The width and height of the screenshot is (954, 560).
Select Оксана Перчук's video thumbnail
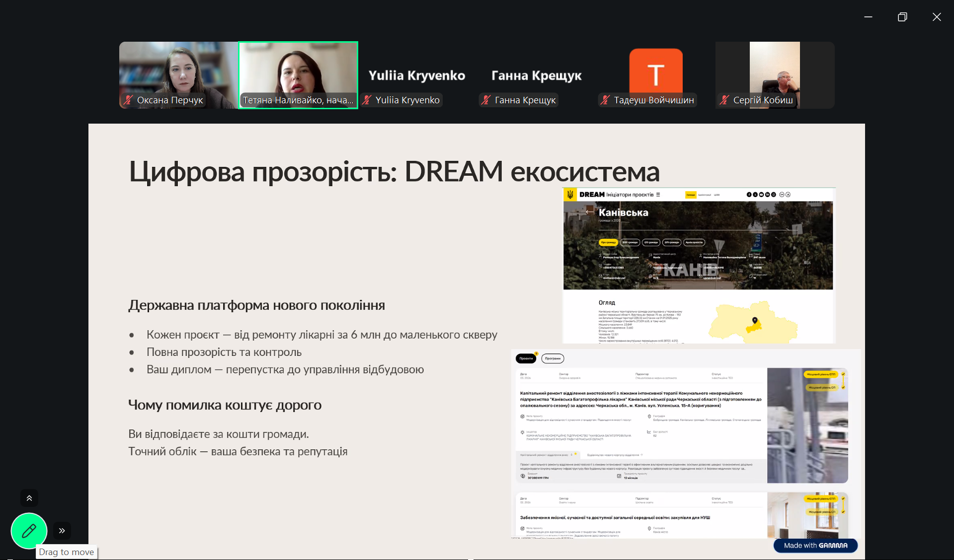point(178,70)
